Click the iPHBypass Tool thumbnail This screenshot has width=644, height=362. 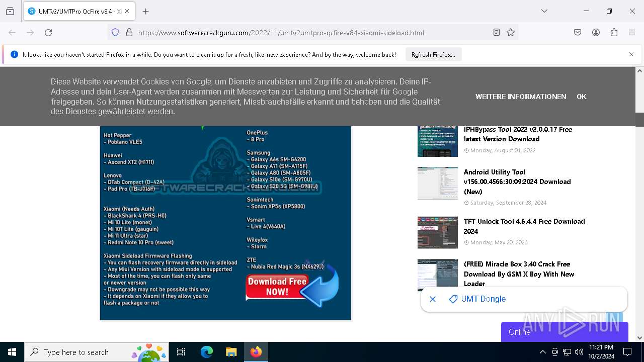click(438, 141)
